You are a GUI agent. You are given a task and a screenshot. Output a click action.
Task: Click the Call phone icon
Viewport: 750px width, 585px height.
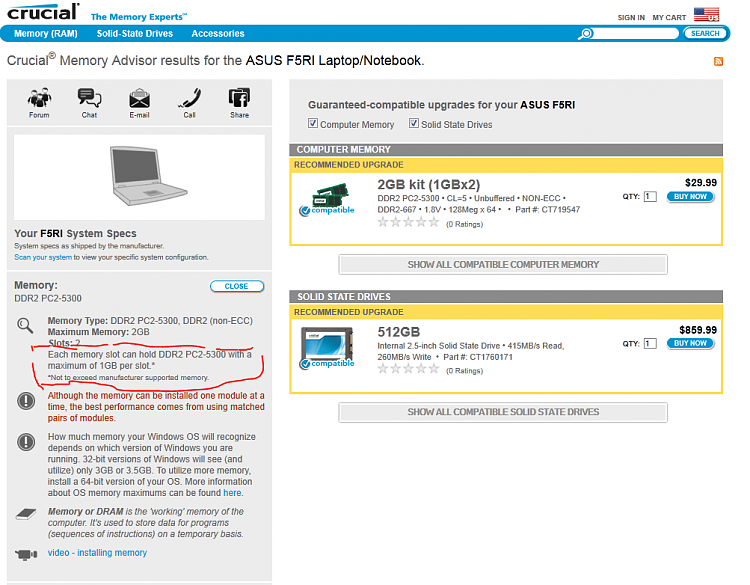[x=189, y=98]
